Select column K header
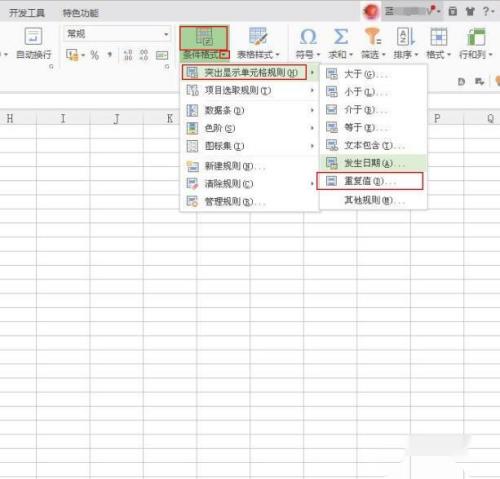 [161, 118]
